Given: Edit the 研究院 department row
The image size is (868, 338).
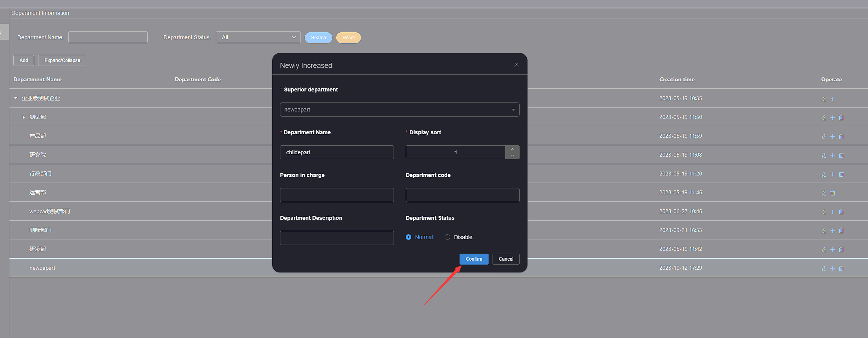Looking at the screenshot, I should (824, 155).
